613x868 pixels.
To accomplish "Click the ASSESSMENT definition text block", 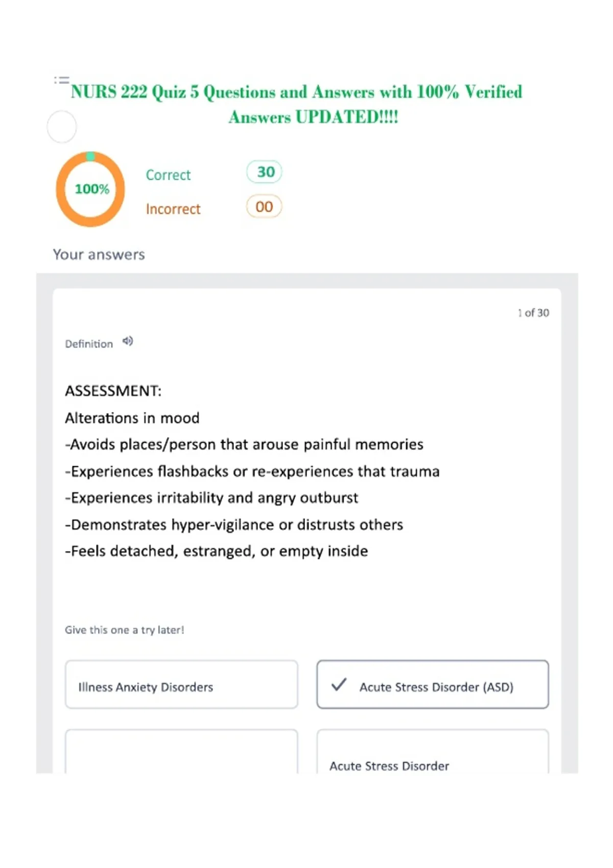I will click(x=252, y=471).
